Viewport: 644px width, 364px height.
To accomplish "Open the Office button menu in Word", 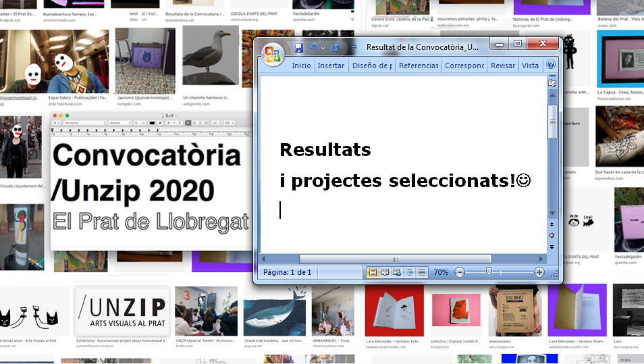I will [x=273, y=53].
